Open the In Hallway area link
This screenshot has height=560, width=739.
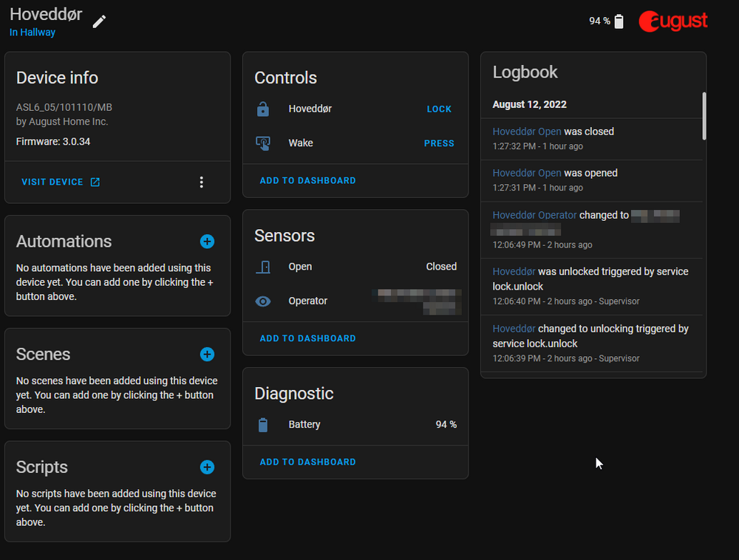pyautogui.click(x=33, y=33)
